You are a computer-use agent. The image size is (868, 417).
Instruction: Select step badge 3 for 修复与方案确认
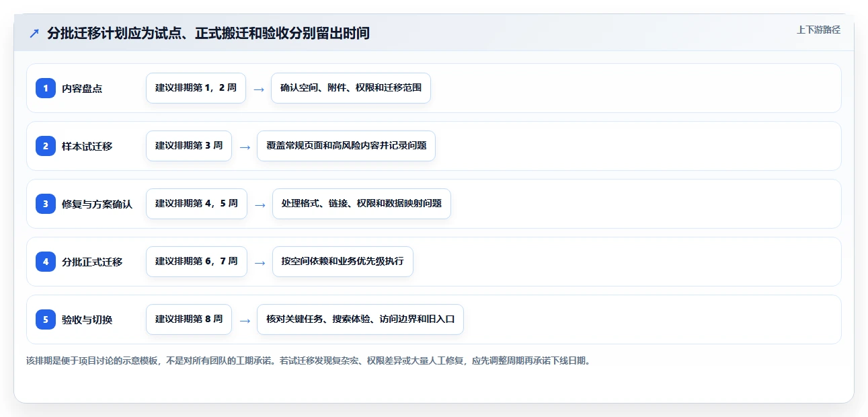pos(46,203)
